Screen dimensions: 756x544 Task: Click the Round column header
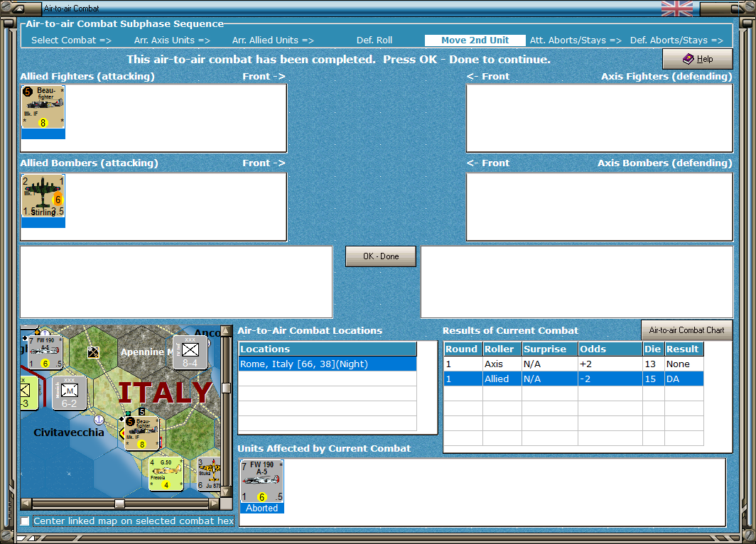click(463, 349)
